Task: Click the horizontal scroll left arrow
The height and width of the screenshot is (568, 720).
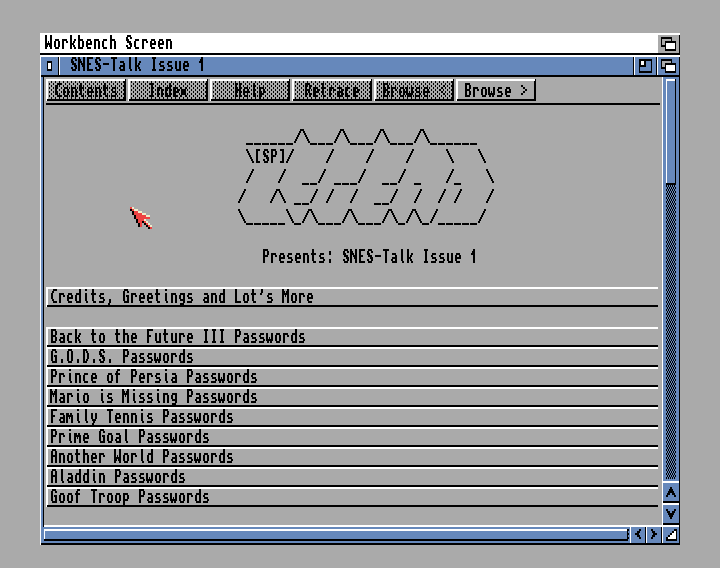Action: (638, 534)
